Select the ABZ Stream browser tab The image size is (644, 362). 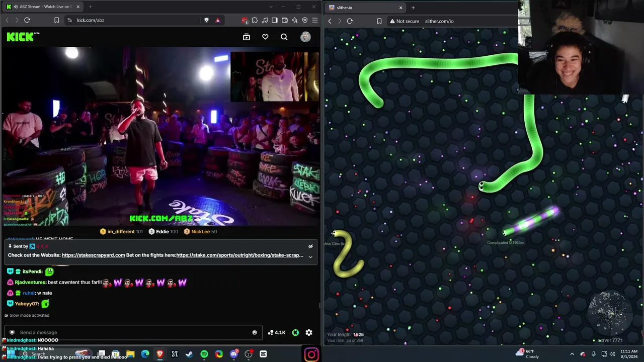(x=43, y=7)
